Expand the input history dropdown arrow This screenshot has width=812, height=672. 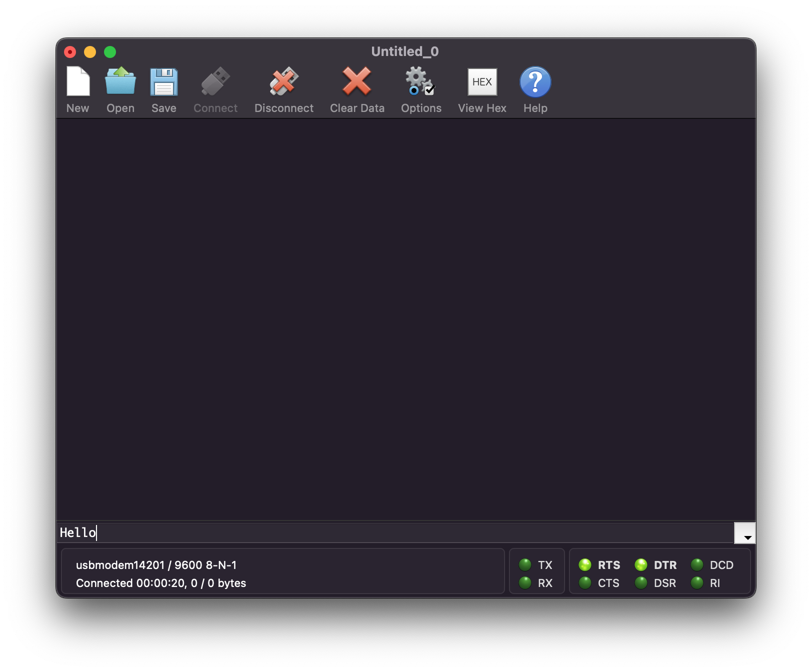click(x=745, y=533)
